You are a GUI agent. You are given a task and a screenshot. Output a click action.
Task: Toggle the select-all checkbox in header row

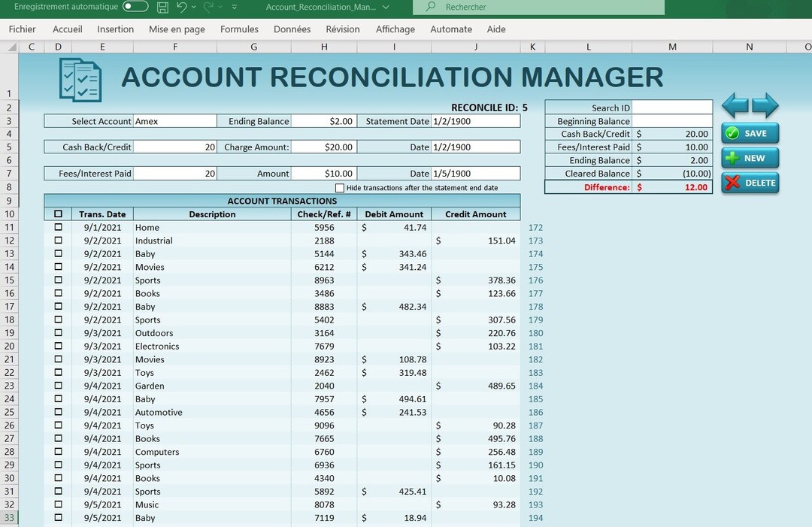[x=58, y=214]
